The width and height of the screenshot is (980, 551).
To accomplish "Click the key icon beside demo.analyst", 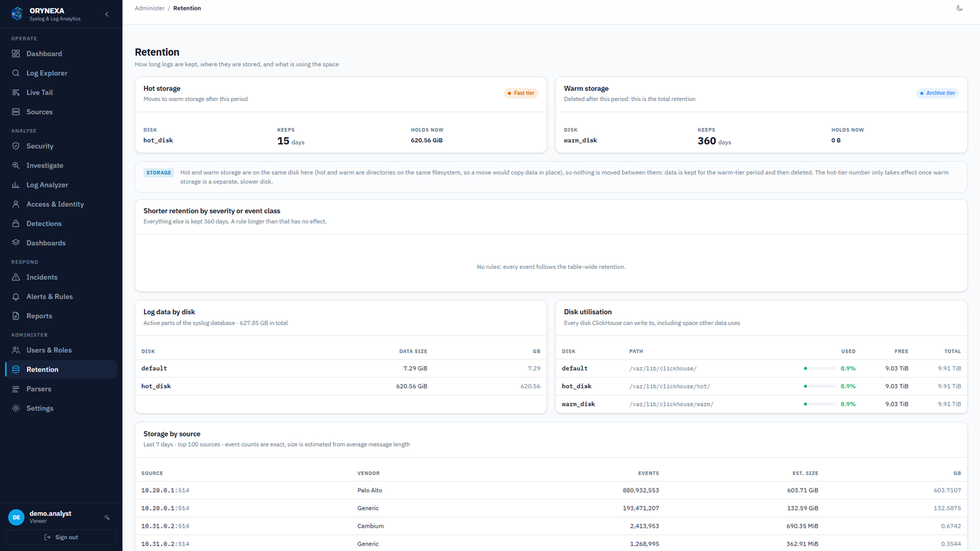I will click(x=107, y=517).
